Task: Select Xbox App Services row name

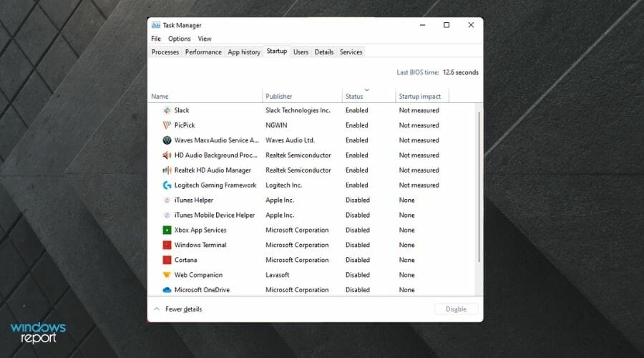Action: click(200, 230)
